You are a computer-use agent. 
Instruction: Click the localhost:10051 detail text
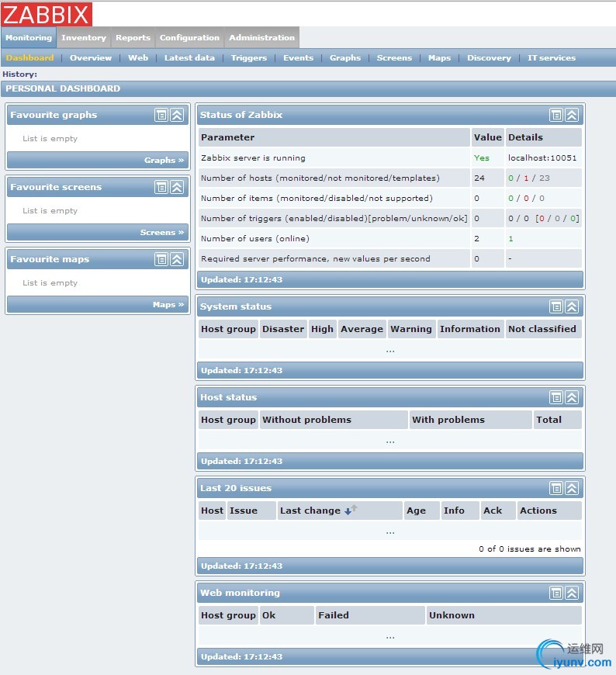(x=542, y=158)
